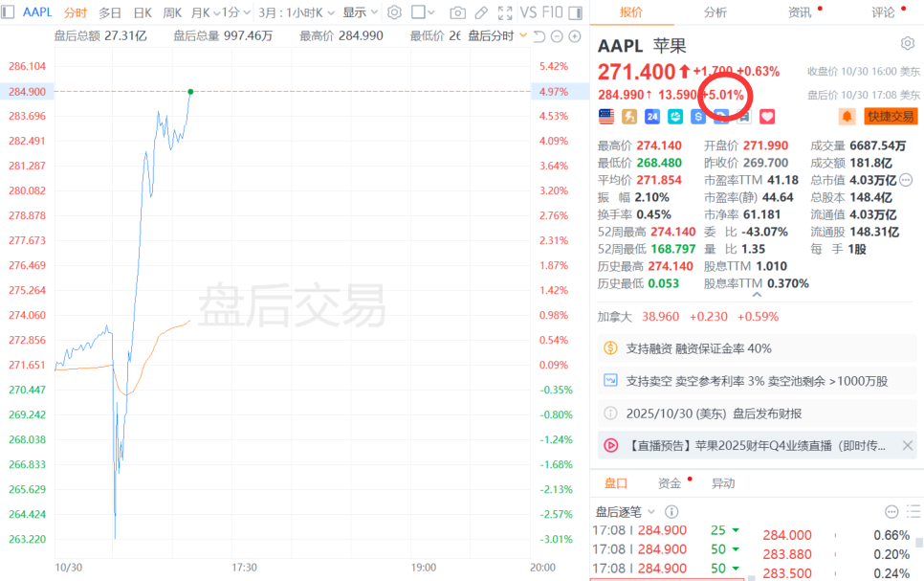Open chart settings gear in the toolbar
The height and width of the screenshot is (581, 924).
[x=394, y=12]
